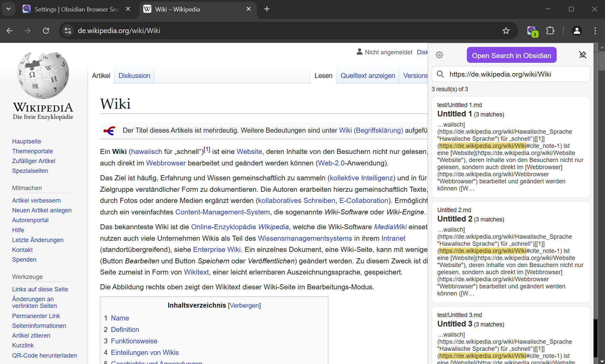Open the Chrome three-dot menu
Image resolution: width=605 pixels, height=364 pixels.
[595, 31]
